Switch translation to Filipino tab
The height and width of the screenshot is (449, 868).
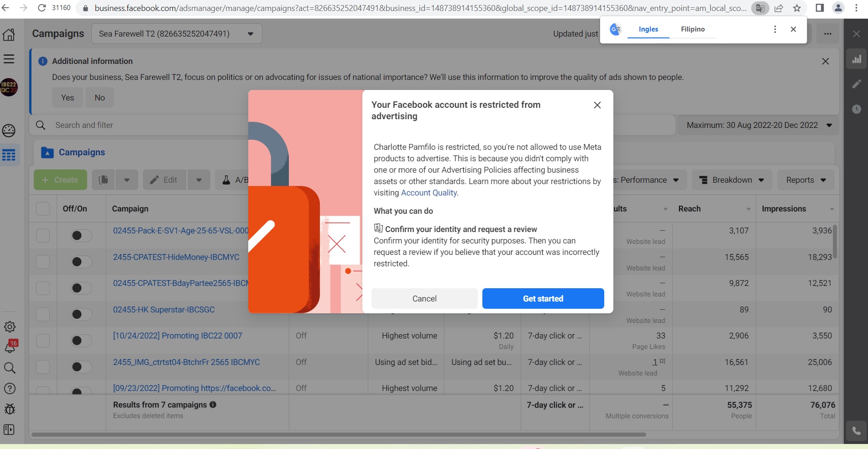pos(693,29)
